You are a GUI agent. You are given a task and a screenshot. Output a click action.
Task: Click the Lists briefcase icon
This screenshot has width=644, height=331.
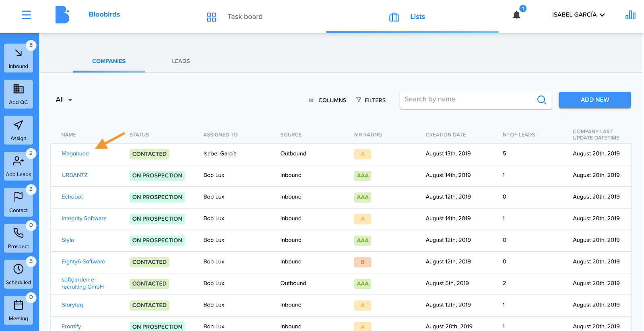pyautogui.click(x=394, y=17)
